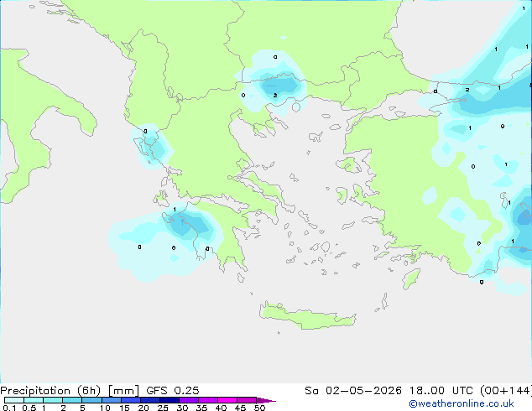Click the 'GFS 0.25' model label
The width and height of the screenshot is (532, 411).
(173, 391)
